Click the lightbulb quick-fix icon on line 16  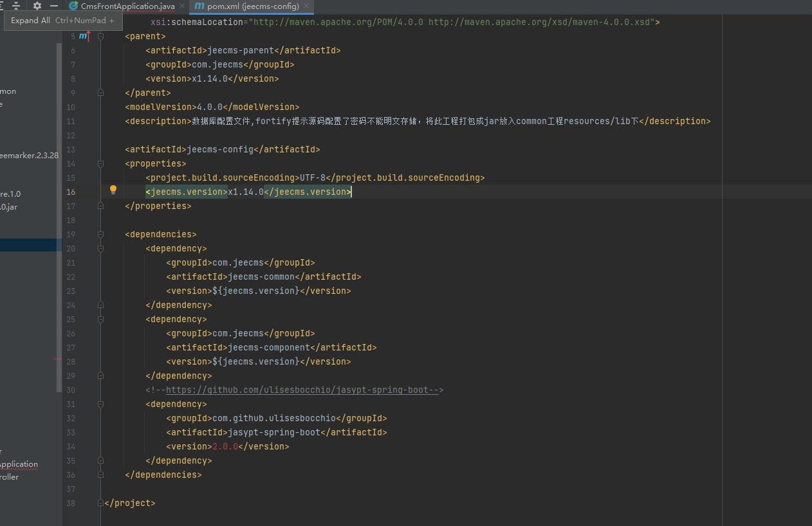(x=113, y=190)
